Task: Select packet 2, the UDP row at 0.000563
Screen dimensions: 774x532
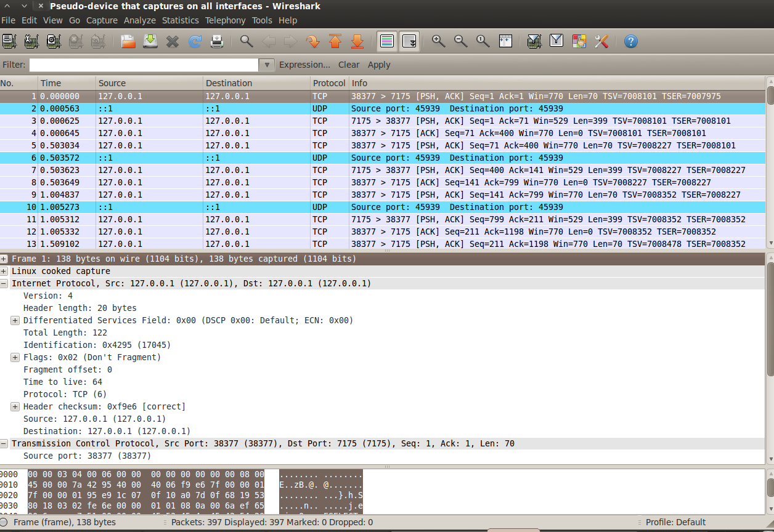Action: pos(383,108)
